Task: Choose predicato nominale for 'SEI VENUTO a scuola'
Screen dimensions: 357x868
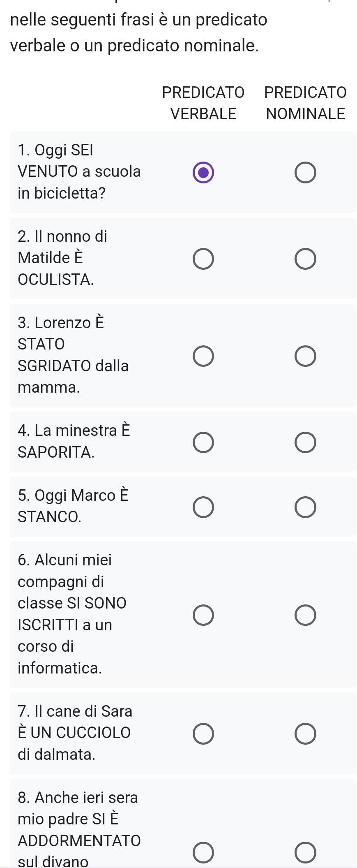Action: (x=305, y=172)
